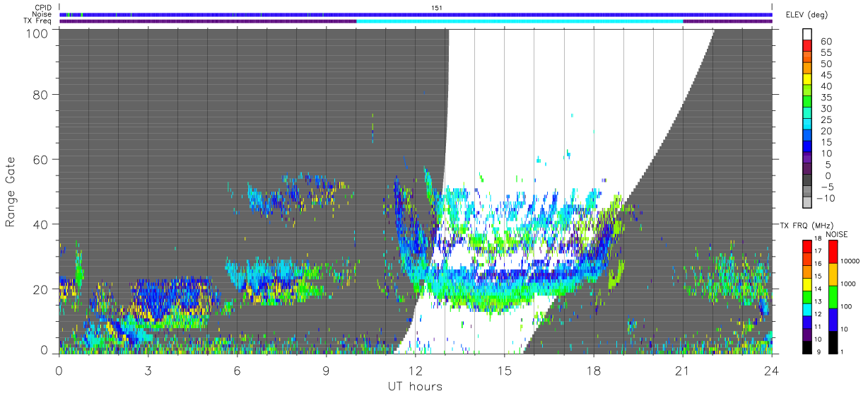Click the 21 tick on UT hours axis
The image size is (868, 401).
683,370
